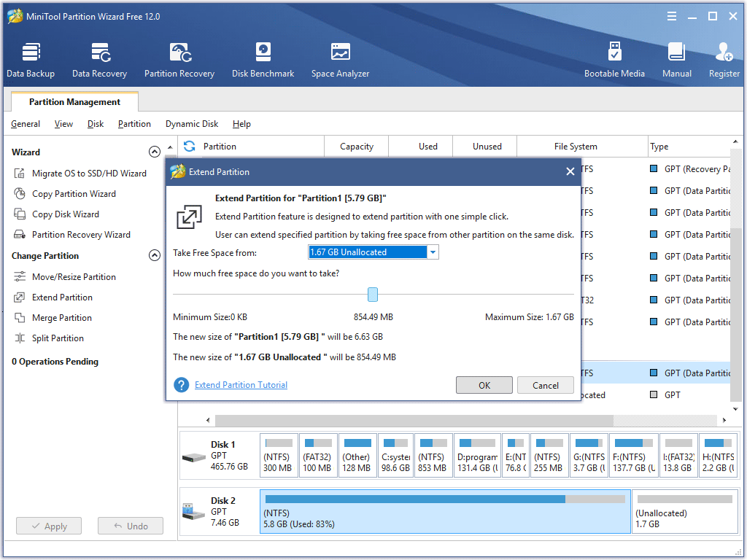Open the hamburger menu in title bar
Viewport: 747px width, 560px height.
pyautogui.click(x=672, y=17)
